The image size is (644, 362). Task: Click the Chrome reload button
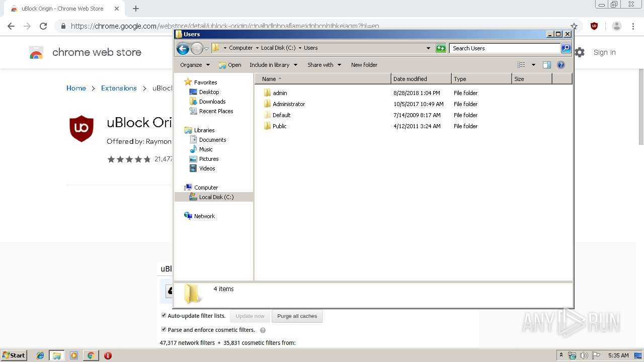coord(43,26)
